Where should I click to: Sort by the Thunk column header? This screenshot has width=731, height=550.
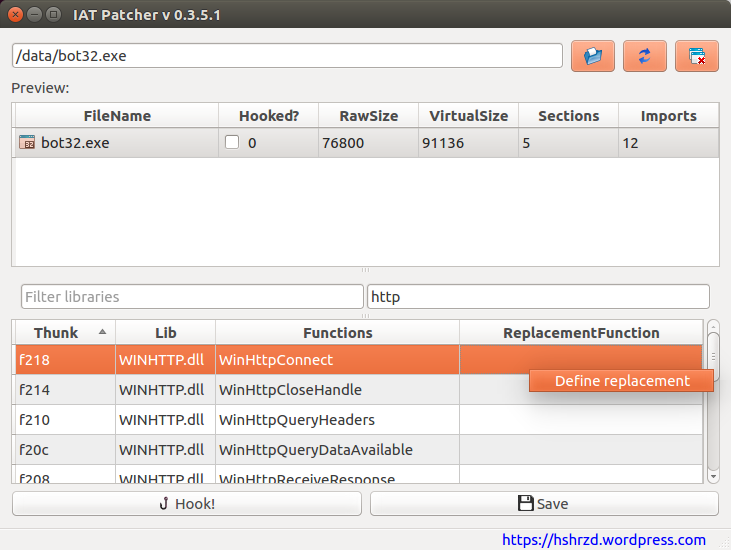click(64, 333)
